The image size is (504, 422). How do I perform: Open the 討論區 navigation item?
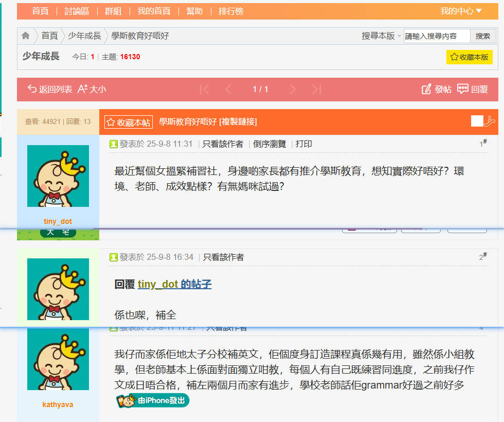[x=77, y=11]
